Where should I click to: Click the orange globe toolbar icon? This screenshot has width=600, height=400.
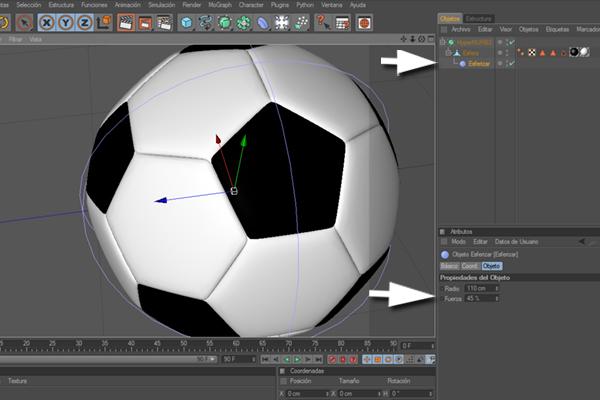[x=364, y=23]
